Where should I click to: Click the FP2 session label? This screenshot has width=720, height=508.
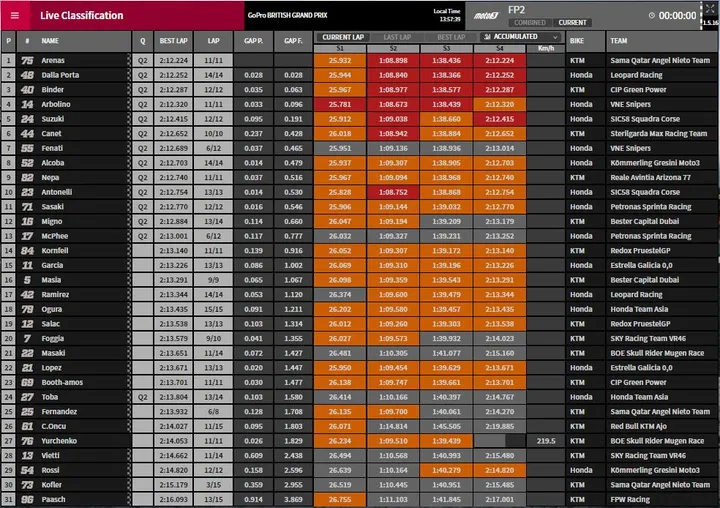(x=517, y=10)
